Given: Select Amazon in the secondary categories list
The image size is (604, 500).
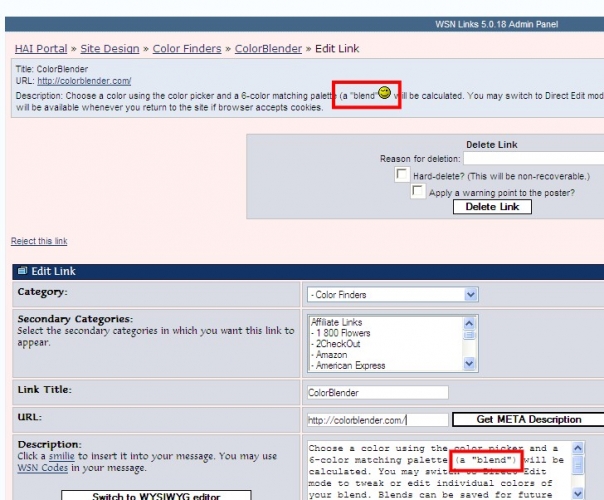Looking at the screenshot, I should tap(331, 355).
